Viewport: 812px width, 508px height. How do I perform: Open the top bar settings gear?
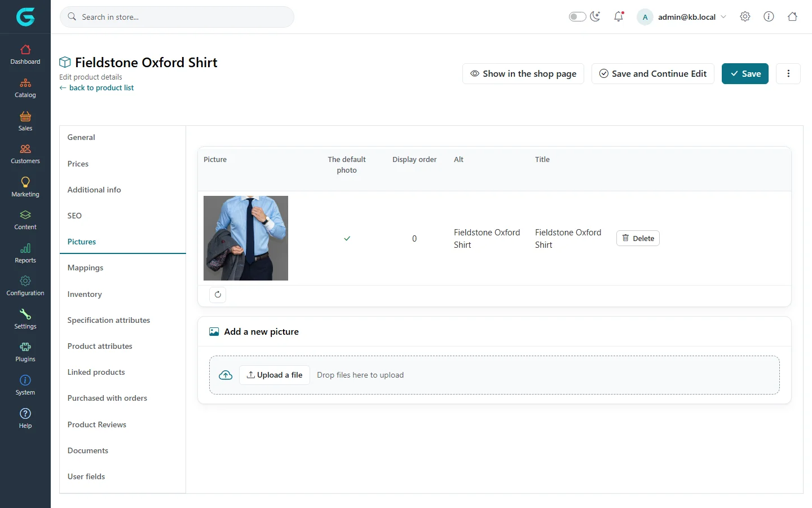tap(745, 17)
